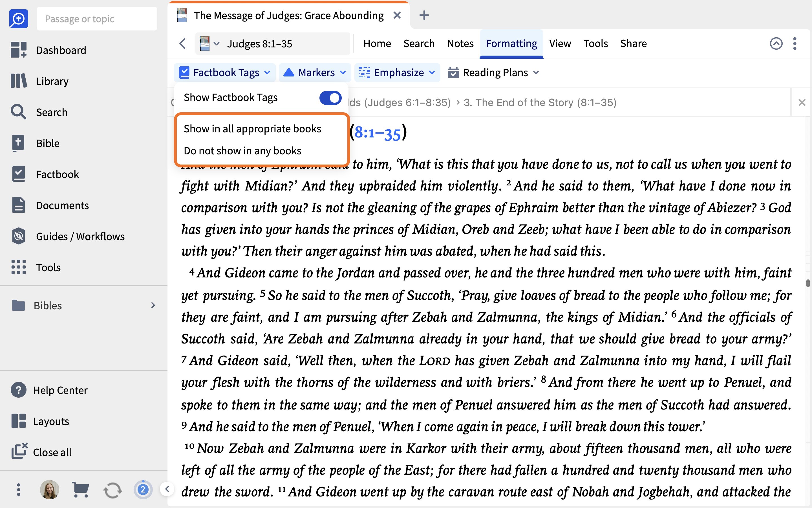The height and width of the screenshot is (508, 812).
Task: Select the View menu tab
Action: coord(560,44)
